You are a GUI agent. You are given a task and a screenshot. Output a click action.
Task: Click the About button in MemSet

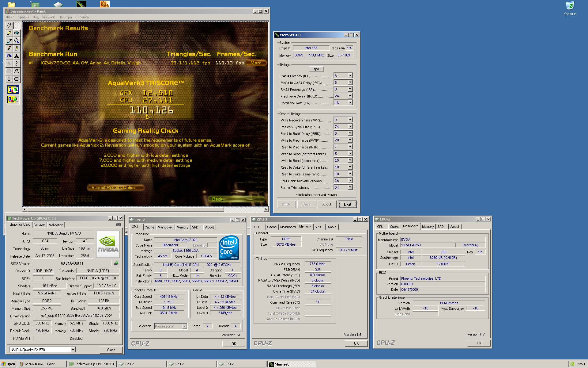click(327, 204)
